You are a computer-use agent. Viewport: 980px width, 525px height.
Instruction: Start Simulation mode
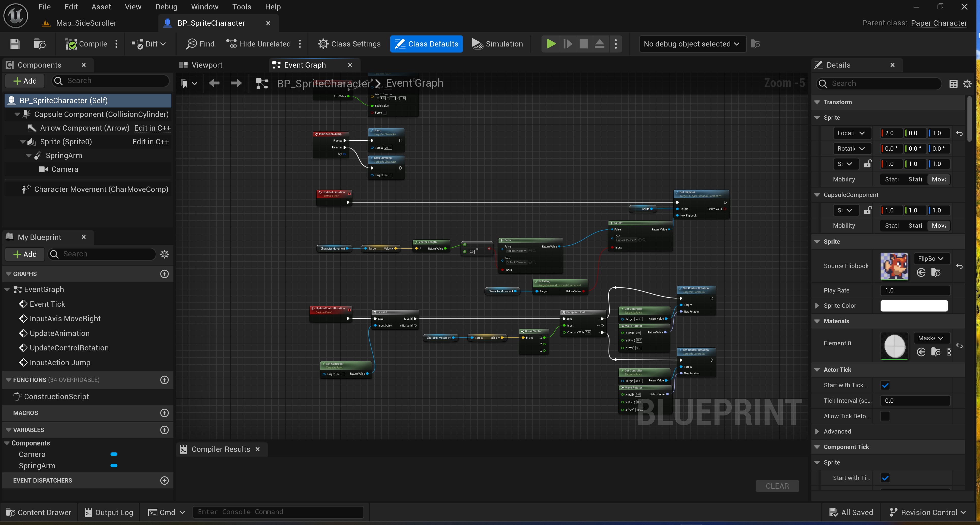(x=497, y=44)
